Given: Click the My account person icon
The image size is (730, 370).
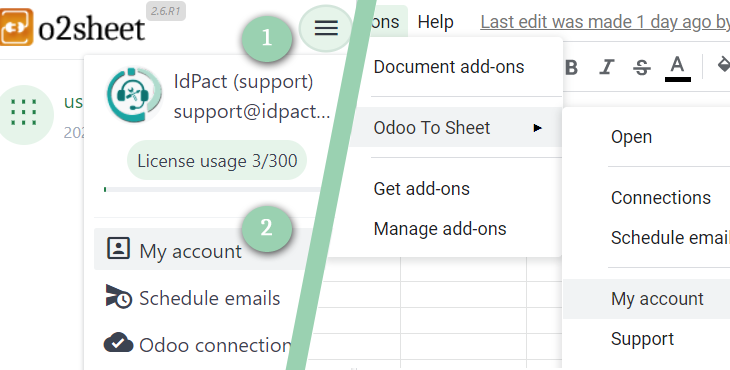Looking at the screenshot, I should [118, 248].
